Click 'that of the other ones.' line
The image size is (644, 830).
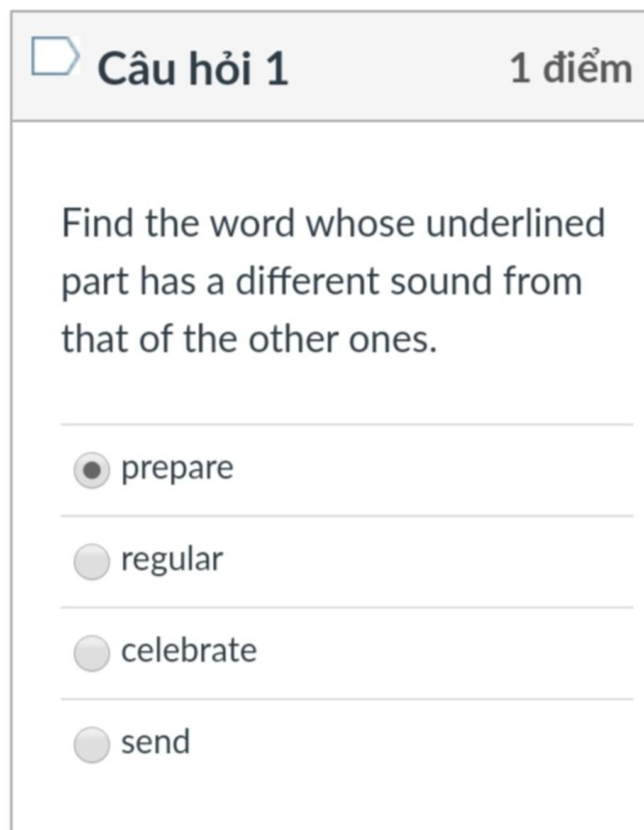point(249,339)
